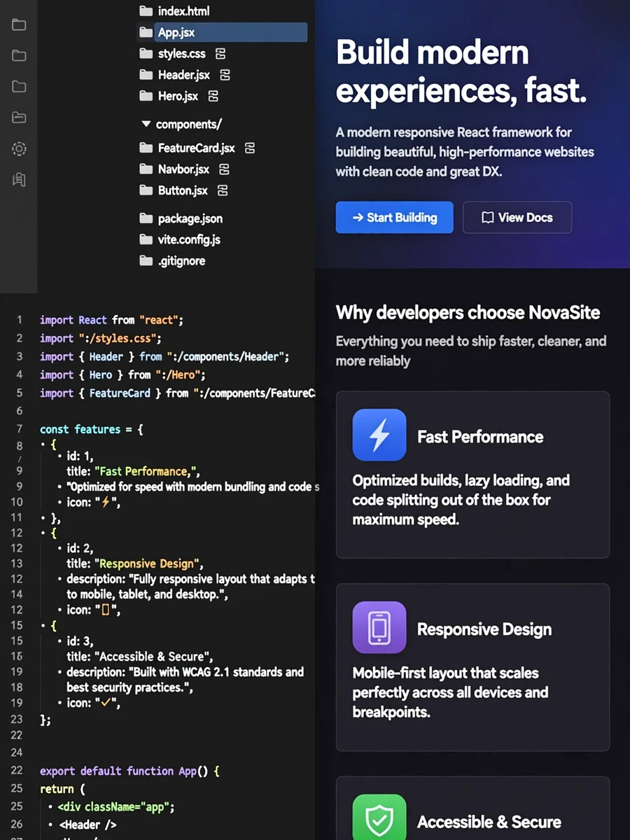630x840 pixels.
Task: Click the code line "to mobile, tablet, and desktop."
Action: tap(148, 594)
